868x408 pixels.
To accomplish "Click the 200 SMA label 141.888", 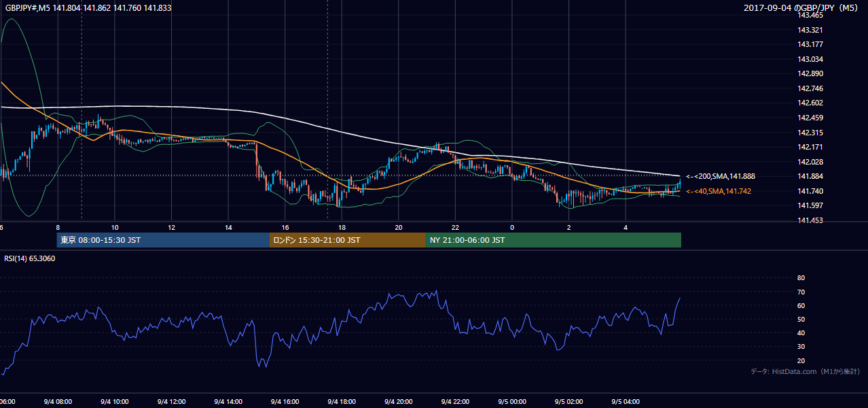I will (x=720, y=176).
